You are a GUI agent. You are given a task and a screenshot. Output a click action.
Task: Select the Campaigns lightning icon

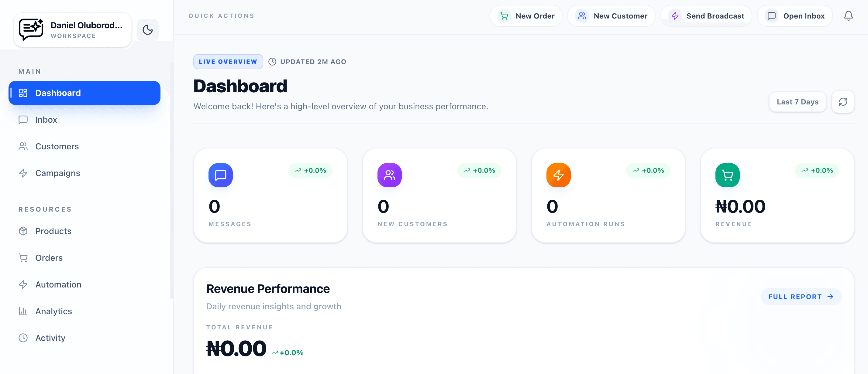point(23,173)
